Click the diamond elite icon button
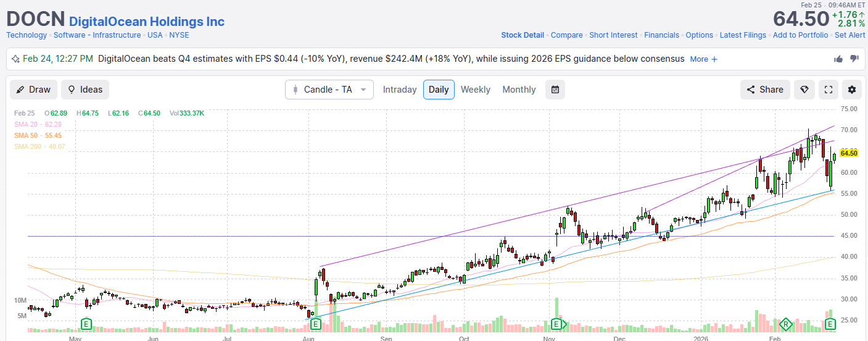This screenshot has width=868, height=341. tap(804, 90)
